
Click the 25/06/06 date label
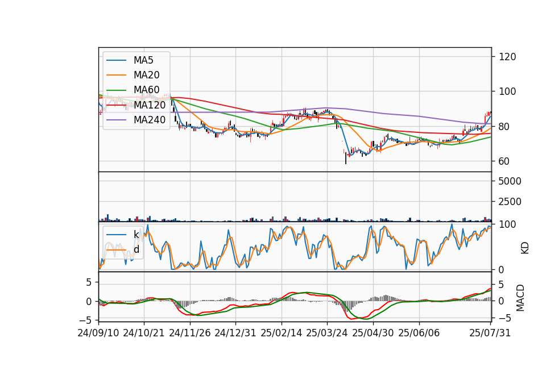[x=419, y=333]
